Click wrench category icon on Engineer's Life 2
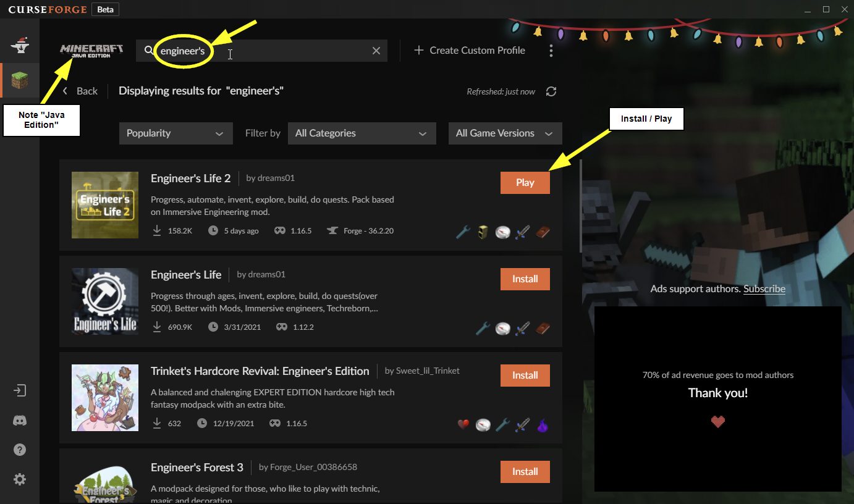Viewport: 854px width, 504px height. pyautogui.click(x=463, y=232)
